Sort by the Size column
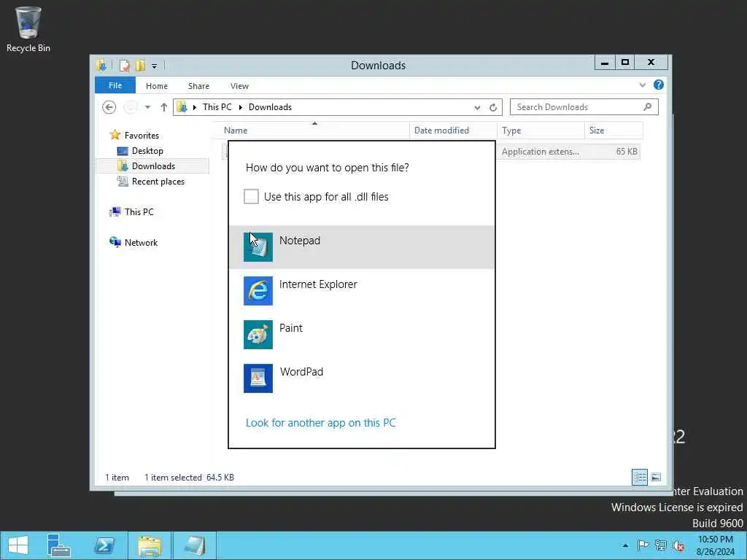Image resolution: width=747 pixels, height=560 pixels. (614, 131)
